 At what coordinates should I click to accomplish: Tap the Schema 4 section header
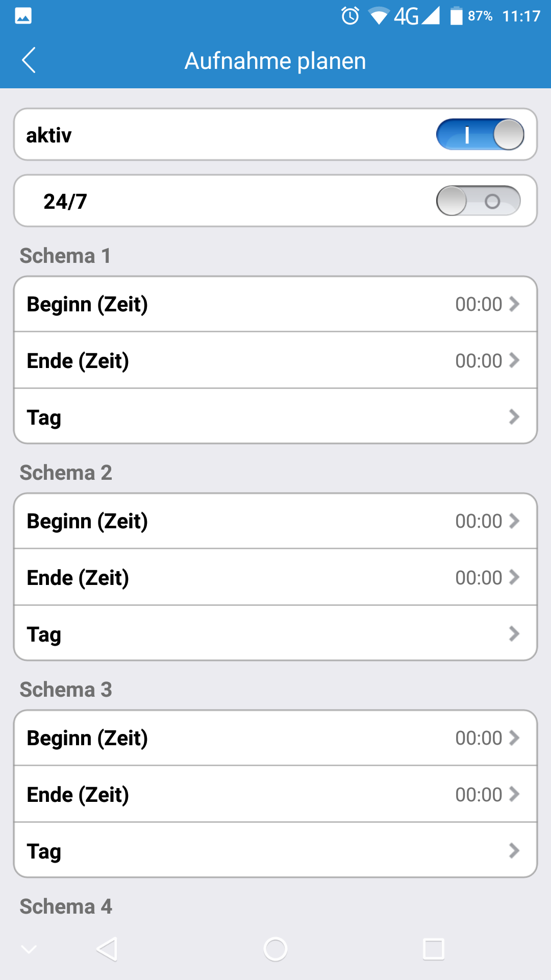click(x=66, y=906)
